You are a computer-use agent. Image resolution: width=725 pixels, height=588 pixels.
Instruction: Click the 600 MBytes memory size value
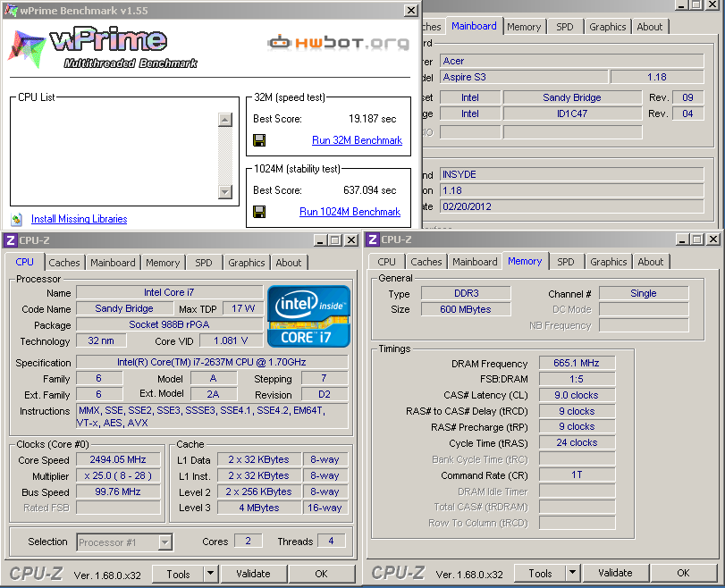(x=466, y=309)
